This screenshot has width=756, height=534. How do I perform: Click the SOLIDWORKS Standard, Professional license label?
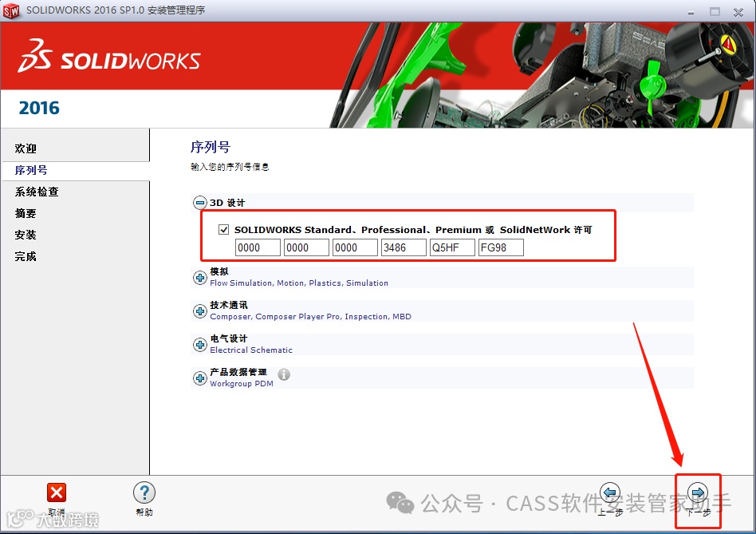413,230
